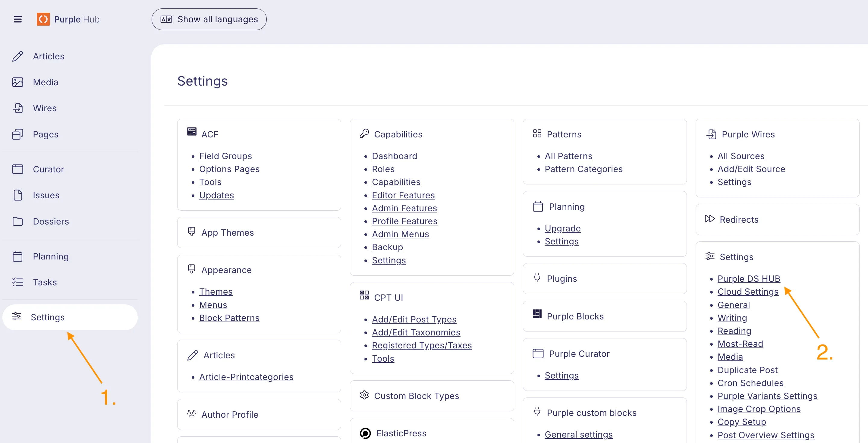Click the Patterns grid icon
The image size is (868, 443).
[x=537, y=134]
